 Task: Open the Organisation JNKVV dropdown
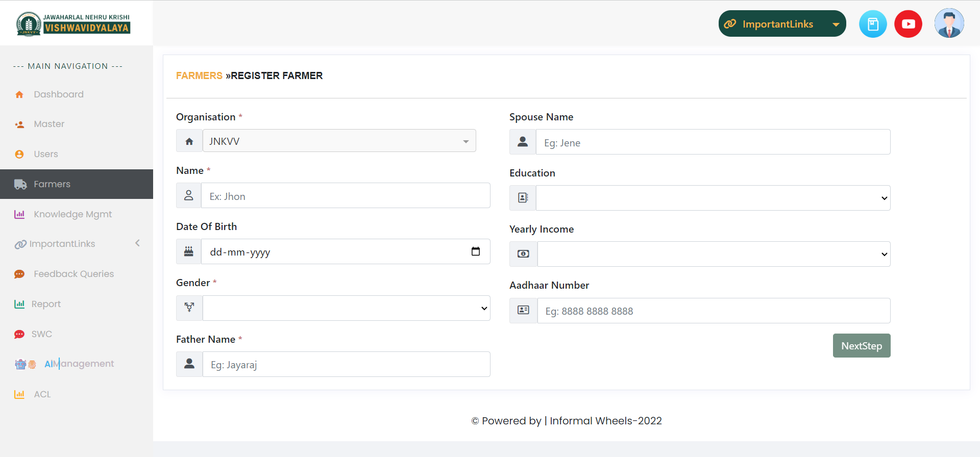(x=339, y=141)
